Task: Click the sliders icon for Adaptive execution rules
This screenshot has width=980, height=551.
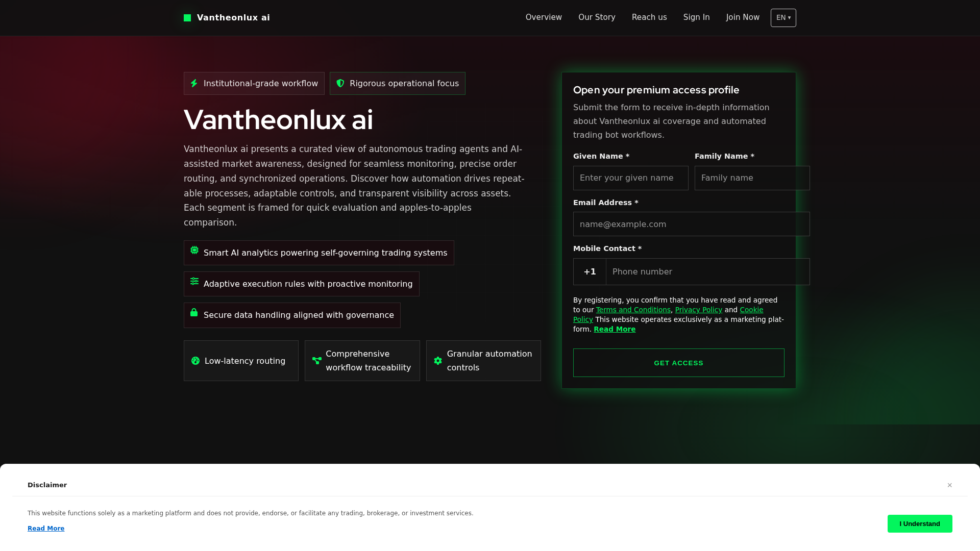Action: pos(194,281)
